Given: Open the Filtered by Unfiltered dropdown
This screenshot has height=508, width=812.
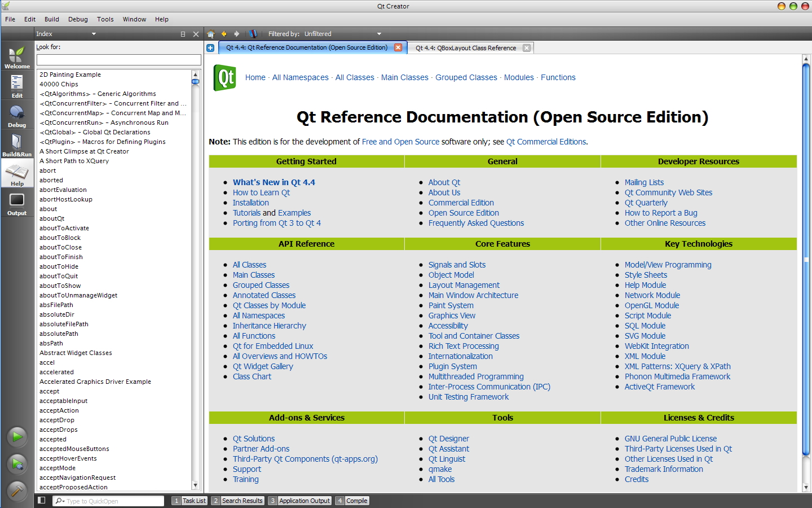Looking at the screenshot, I should (x=343, y=34).
